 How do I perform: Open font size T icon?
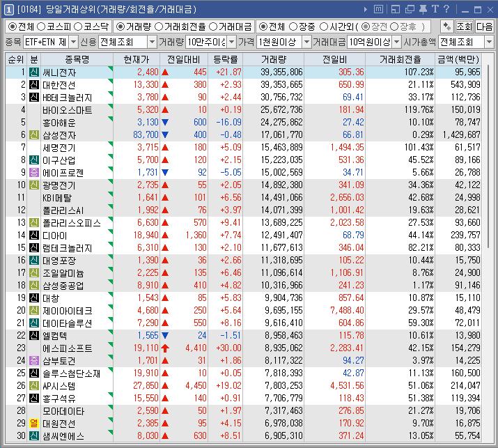click(x=435, y=9)
